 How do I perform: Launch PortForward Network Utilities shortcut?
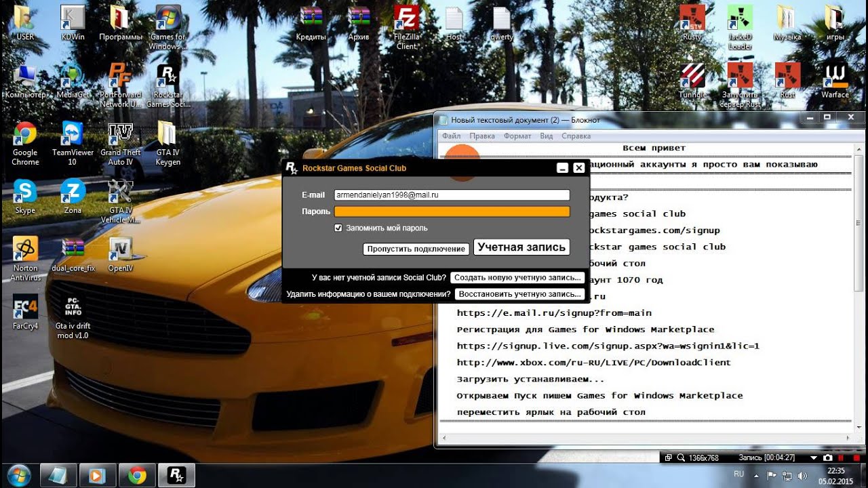(x=121, y=85)
